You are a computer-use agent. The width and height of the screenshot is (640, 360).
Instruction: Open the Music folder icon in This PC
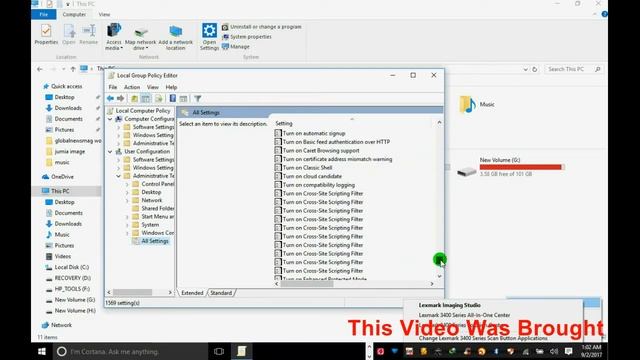pyautogui.click(x=468, y=104)
